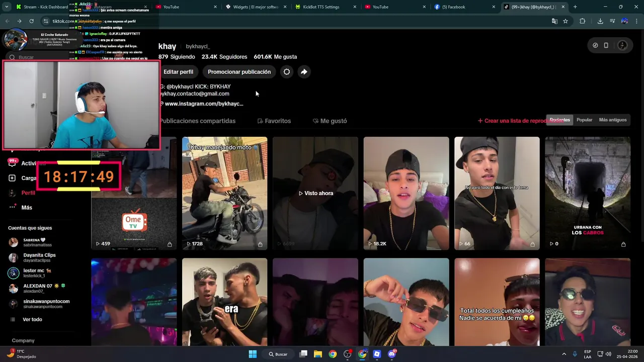Sort videos by 'Más antiguos'
This screenshot has width=644, height=362.
tap(613, 120)
